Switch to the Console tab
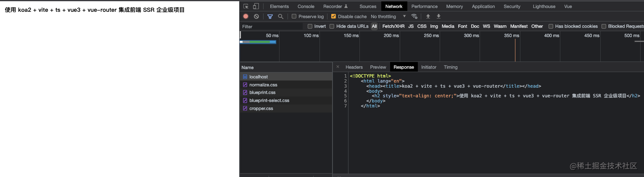Viewport: 644px width, 177px height. coord(306,6)
